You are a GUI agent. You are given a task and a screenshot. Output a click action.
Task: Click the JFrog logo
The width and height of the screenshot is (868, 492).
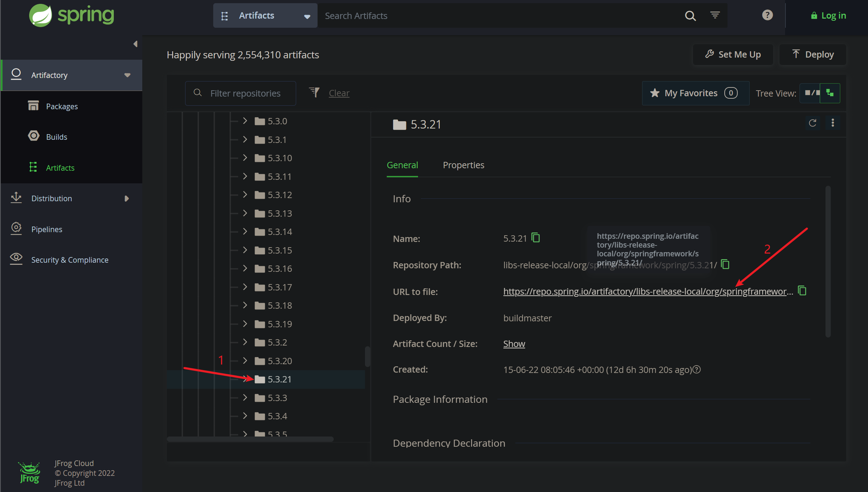tap(30, 473)
